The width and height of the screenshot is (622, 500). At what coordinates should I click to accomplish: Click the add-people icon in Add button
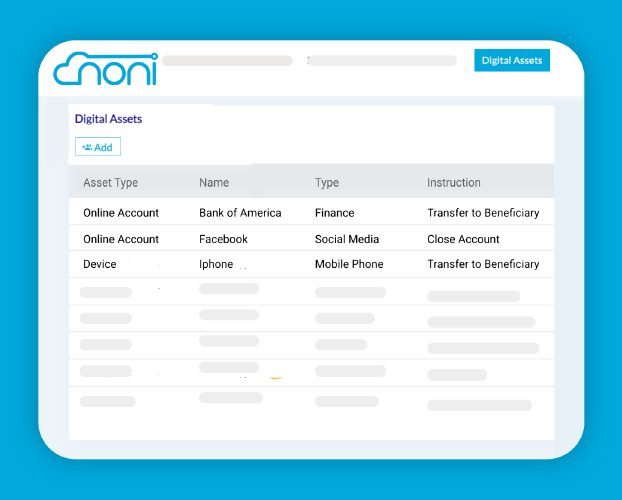87,147
